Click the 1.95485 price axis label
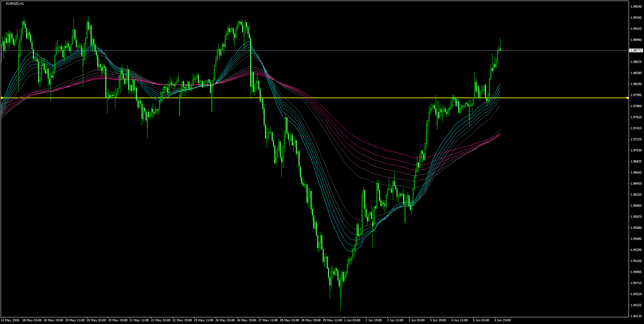This screenshot has width=644, height=324. [636, 239]
